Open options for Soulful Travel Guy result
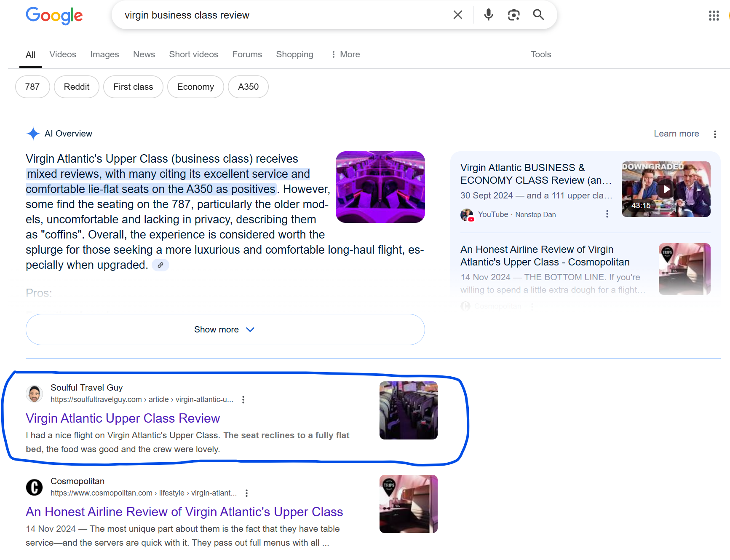This screenshot has height=560, width=730. tap(243, 399)
